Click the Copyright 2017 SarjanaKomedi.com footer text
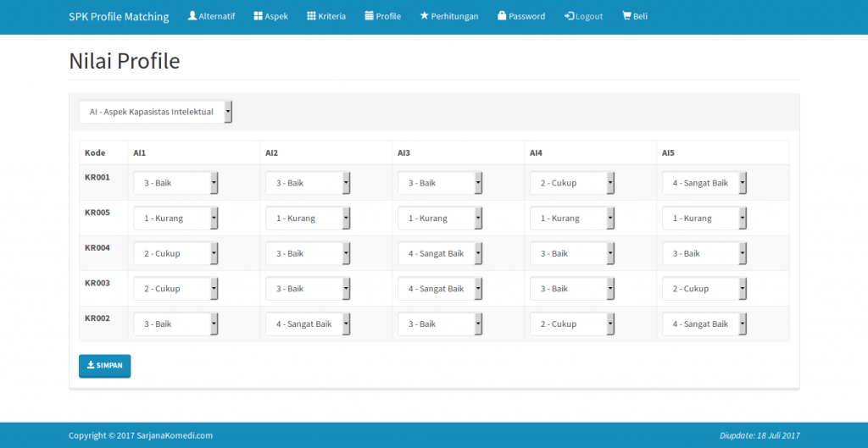The image size is (868, 448). click(141, 436)
